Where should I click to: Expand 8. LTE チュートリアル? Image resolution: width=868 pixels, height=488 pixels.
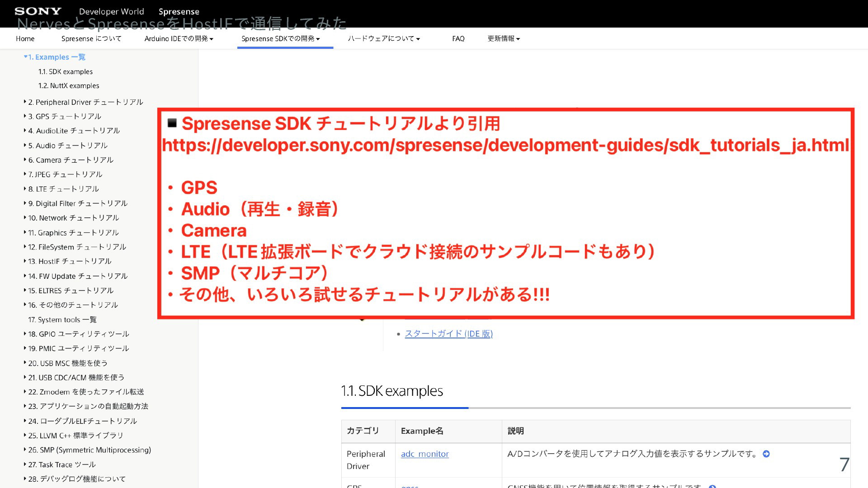[61, 189]
